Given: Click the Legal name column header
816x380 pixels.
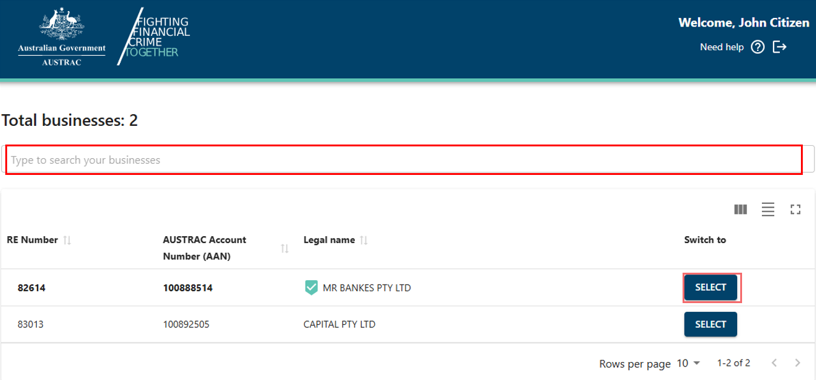Looking at the screenshot, I should [329, 240].
